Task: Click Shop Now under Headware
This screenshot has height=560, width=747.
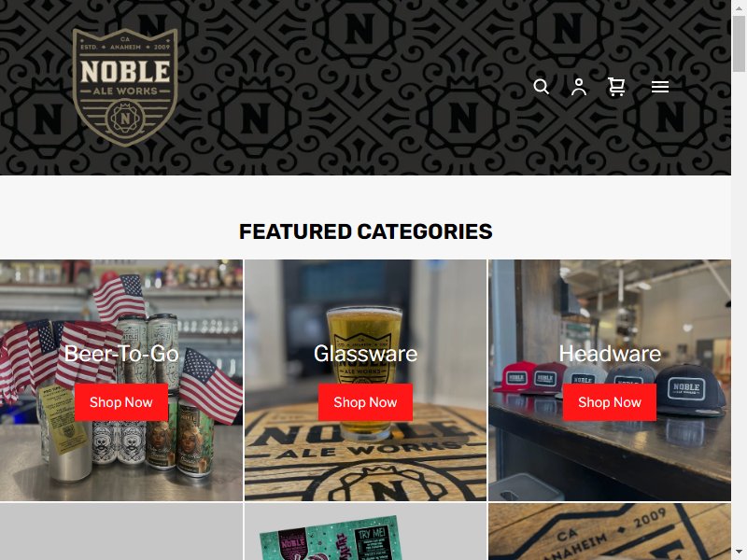Action: [610, 402]
